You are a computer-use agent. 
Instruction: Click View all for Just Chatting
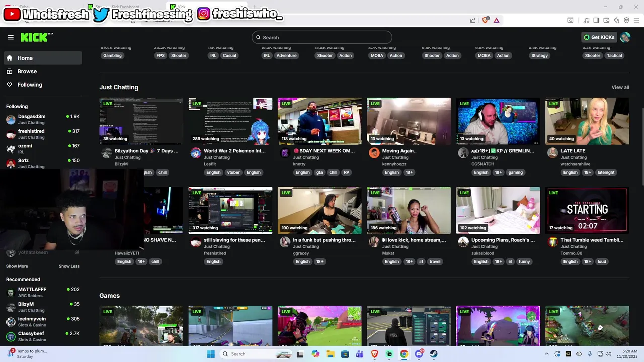[x=620, y=87]
